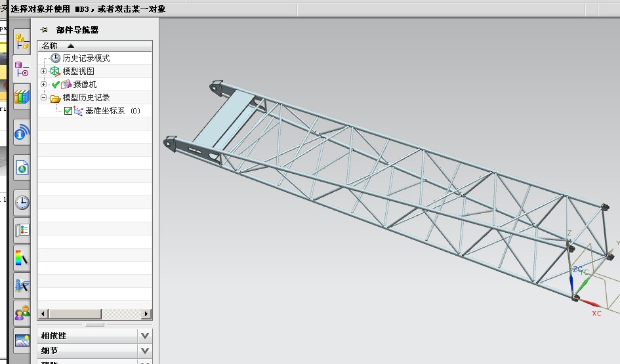620x364 pixels.
Task: Collapse the 模型历史记录 tree node
Action: 43,97
